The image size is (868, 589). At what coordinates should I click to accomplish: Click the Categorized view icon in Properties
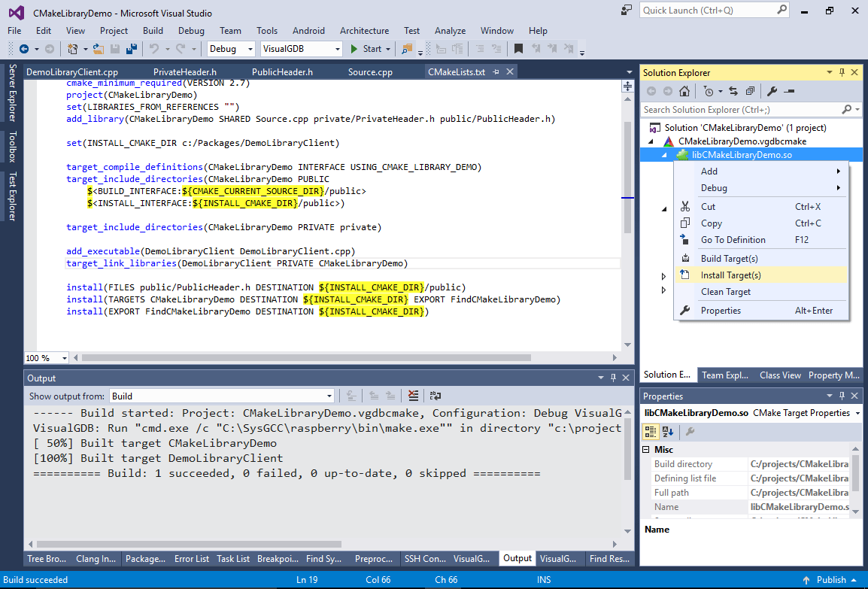point(651,431)
